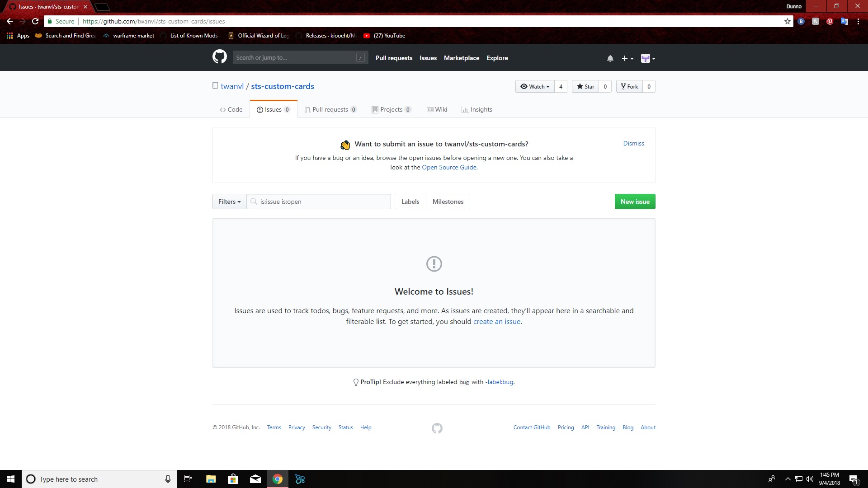Click the issue search query field
868x488 pixels.
coord(319,202)
